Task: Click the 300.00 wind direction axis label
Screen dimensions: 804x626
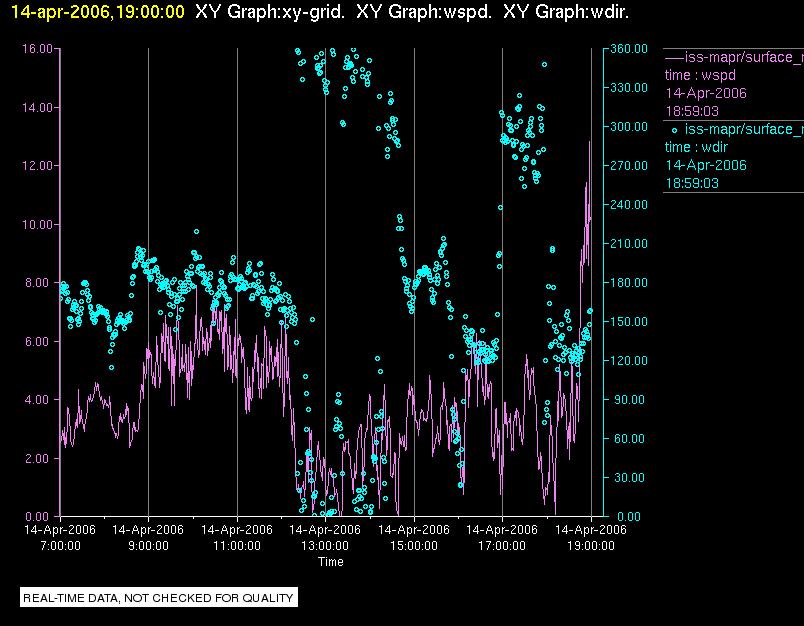Action: tap(629, 127)
